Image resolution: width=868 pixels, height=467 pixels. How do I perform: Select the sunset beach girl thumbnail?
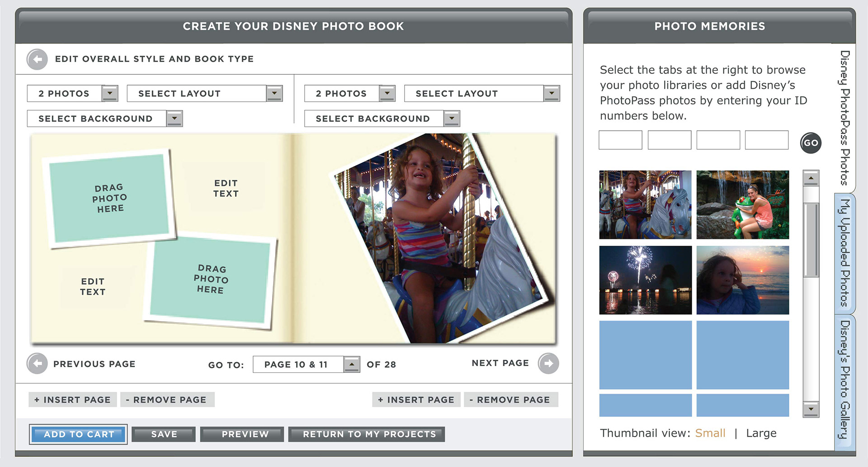pyautogui.click(x=743, y=280)
